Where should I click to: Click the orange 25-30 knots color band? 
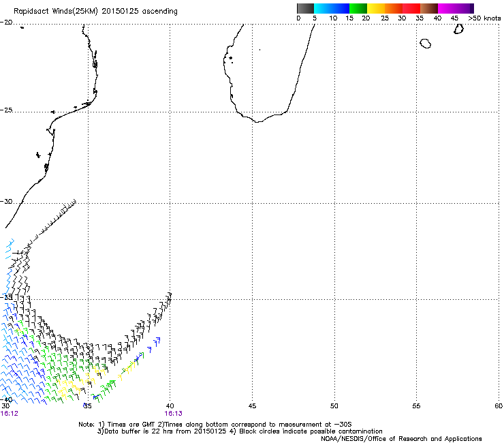pyautogui.click(x=394, y=8)
